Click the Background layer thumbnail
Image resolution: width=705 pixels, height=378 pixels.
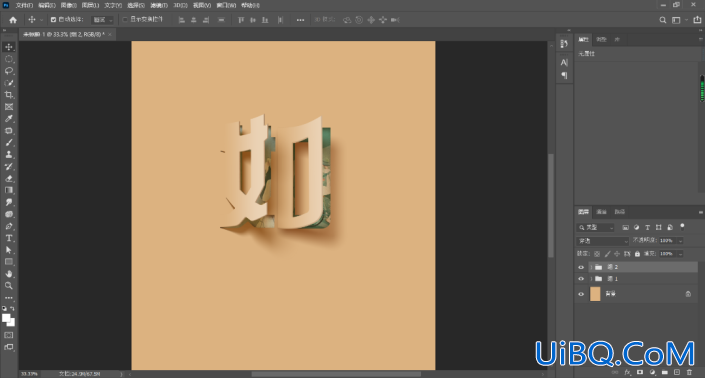595,294
